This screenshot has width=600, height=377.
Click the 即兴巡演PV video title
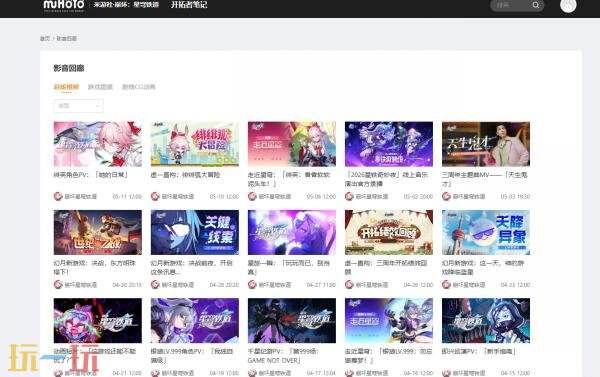479,351
